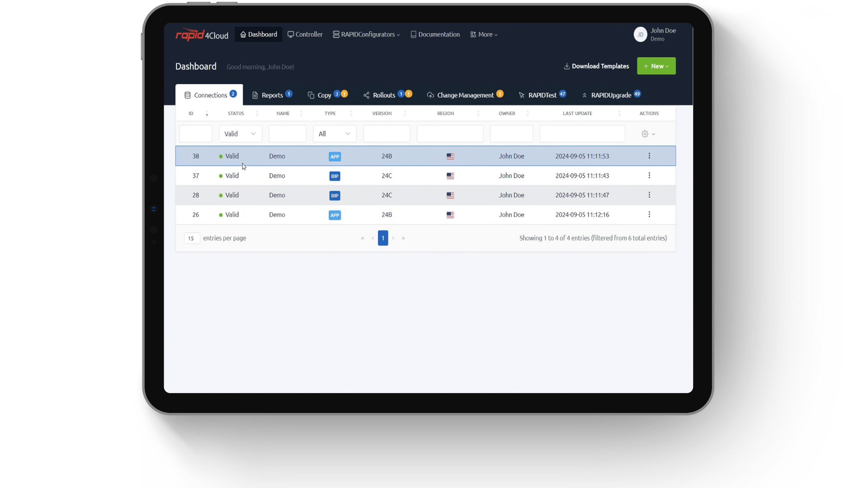The width and height of the screenshot is (868, 488).
Task: Click BIP type badge in row 37
Action: [x=335, y=176]
